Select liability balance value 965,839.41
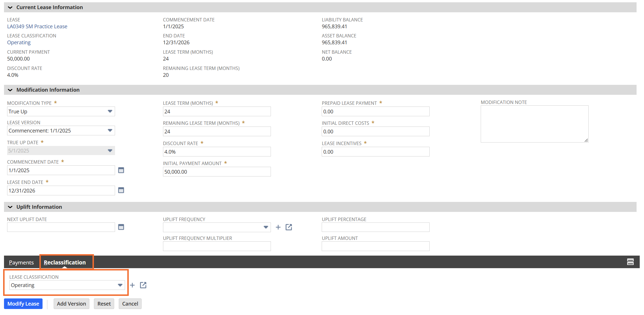 click(335, 26)
